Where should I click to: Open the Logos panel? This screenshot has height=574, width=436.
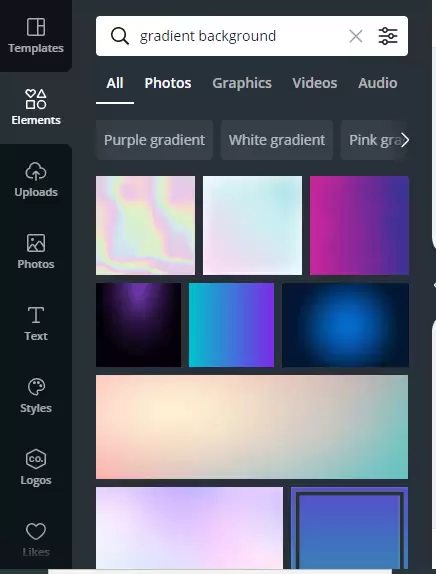36,468
